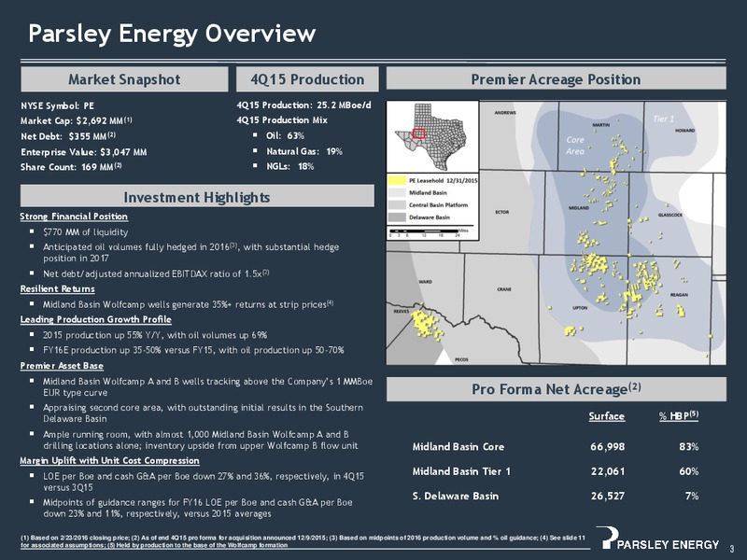747x560 pixels.
Task: Click the 22,061 surface acreage value
Action: 608,471
